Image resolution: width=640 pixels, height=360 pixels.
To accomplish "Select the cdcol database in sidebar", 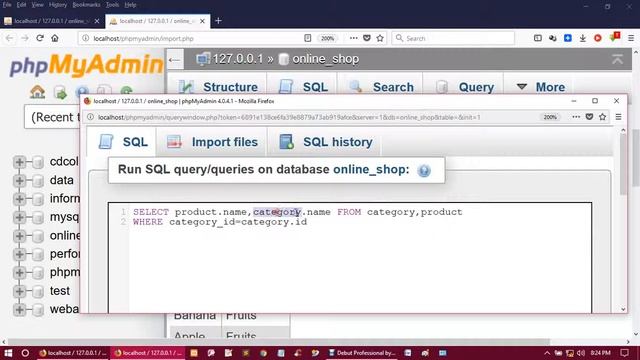I will [x=64, y=162].
